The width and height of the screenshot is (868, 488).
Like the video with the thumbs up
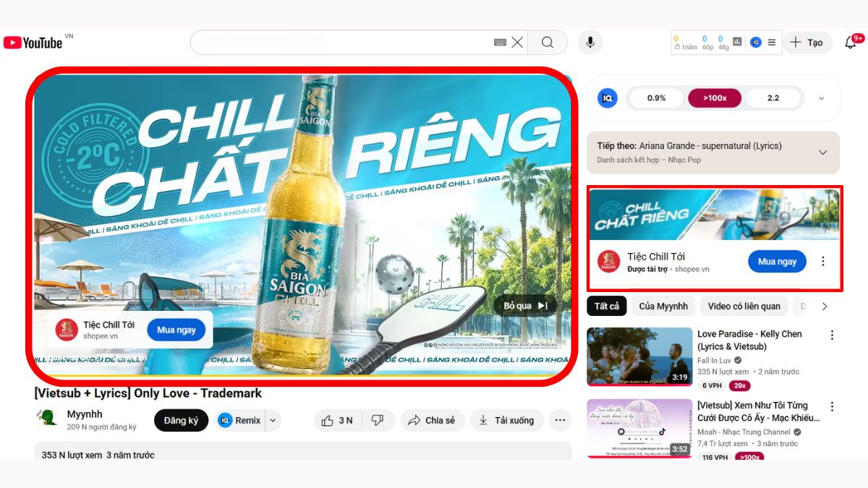point(337,420)
